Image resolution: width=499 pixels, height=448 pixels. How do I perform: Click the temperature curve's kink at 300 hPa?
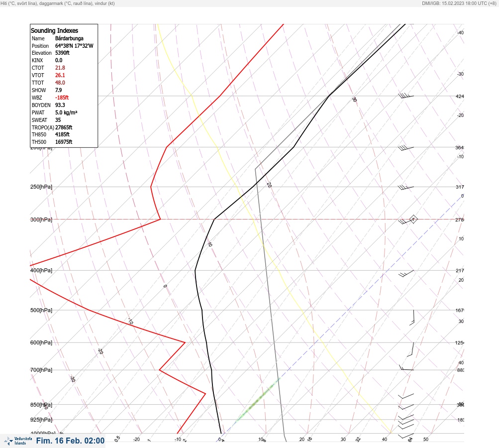tap(214, 219)
